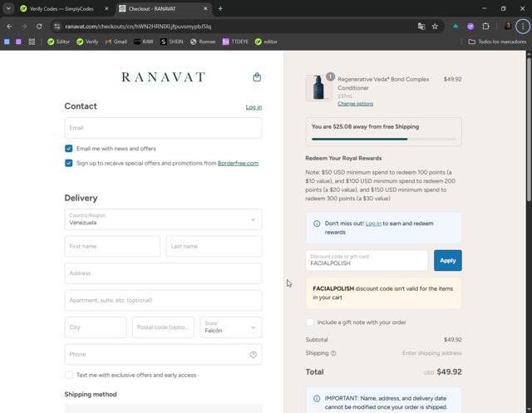
Task: Focus the Email input field
Action: coord(163,128)
